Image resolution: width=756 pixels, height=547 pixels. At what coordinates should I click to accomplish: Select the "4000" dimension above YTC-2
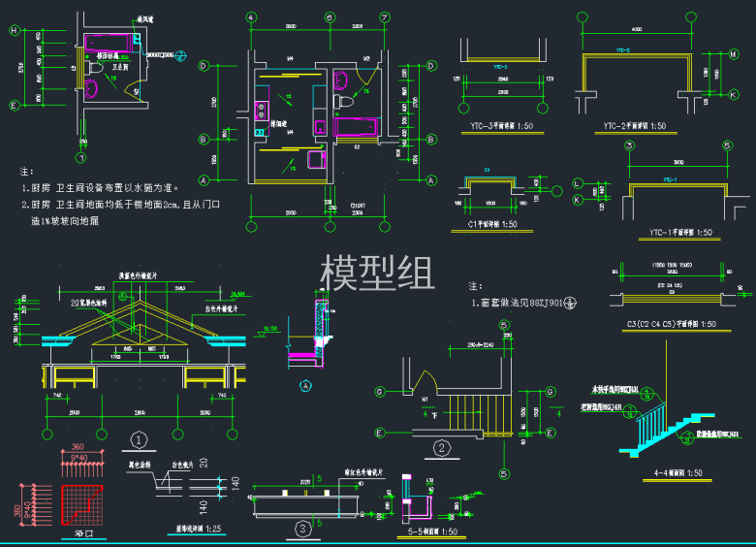[x=637, y=29]
